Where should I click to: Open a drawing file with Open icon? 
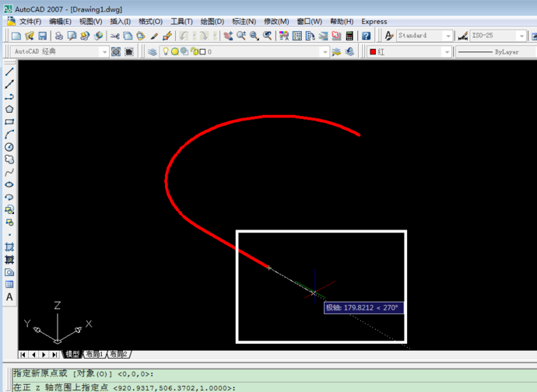pyautogui.click(x=30, y=36)
